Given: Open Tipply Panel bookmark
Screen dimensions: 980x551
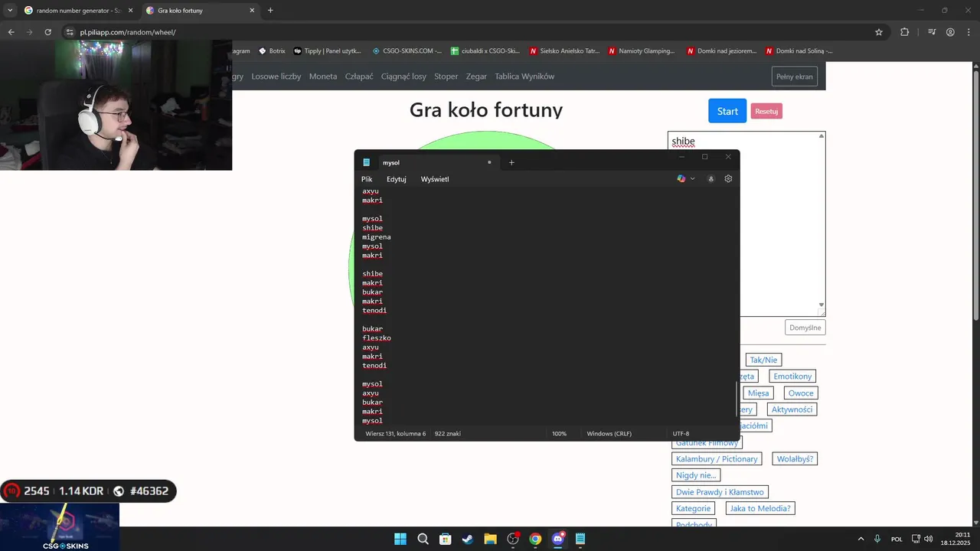Looking at the screenshot, I should click(x=328, y=51).
